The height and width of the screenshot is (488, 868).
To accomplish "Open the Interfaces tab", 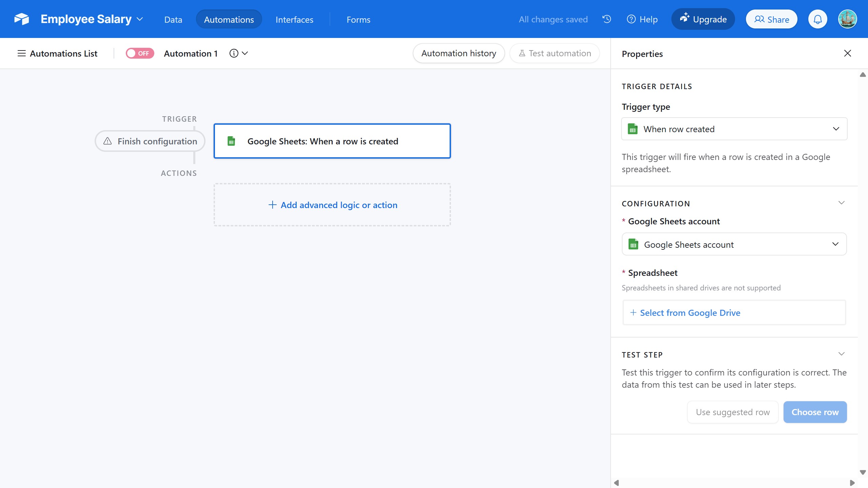I will point(294,20).
